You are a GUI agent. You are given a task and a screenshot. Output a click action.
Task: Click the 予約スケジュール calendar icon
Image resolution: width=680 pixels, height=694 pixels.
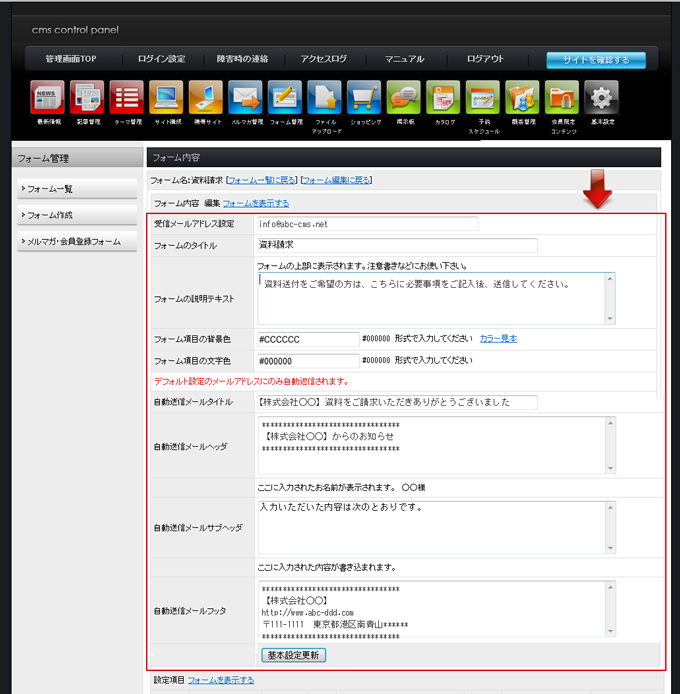[x=483, y=98]
